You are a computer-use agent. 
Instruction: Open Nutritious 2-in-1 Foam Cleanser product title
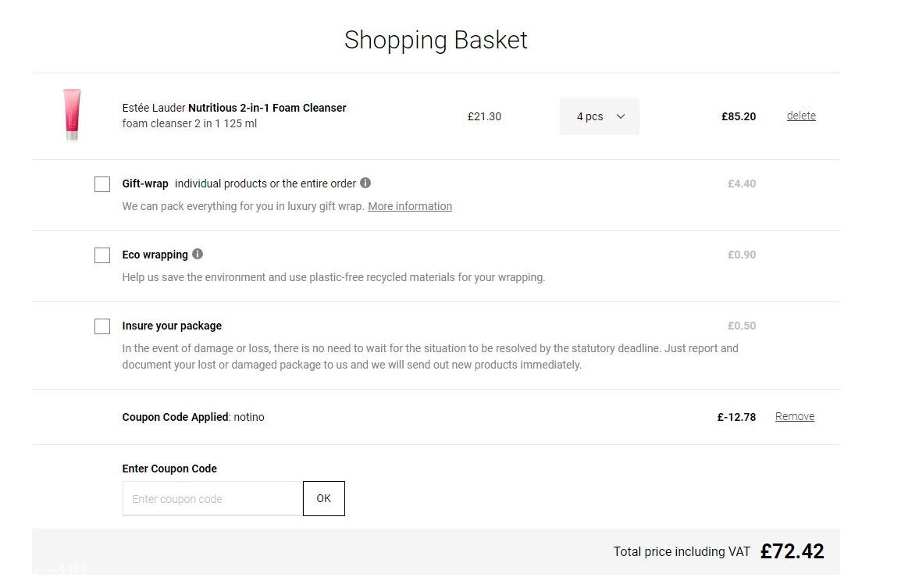[267, 108]
